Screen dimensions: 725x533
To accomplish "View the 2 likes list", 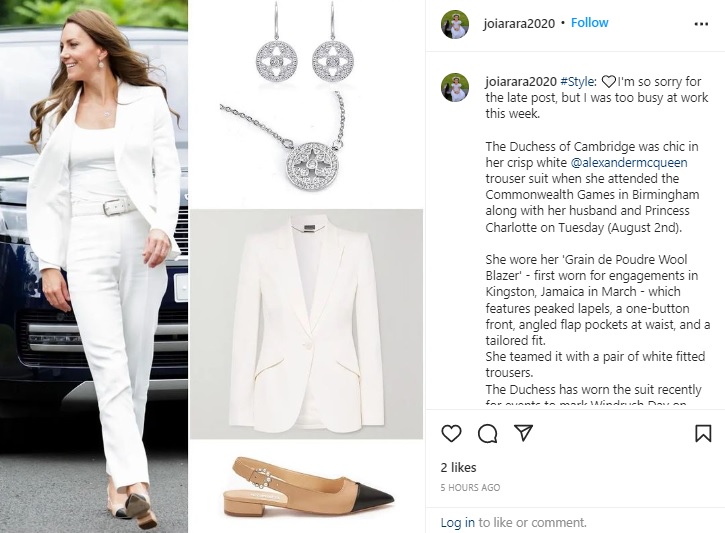I will [x=458, y=468].
